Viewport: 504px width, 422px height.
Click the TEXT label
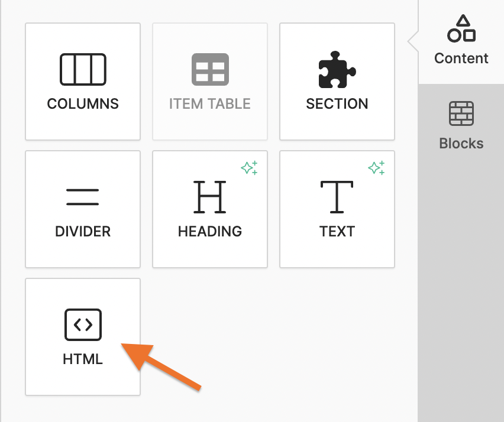click(x=337, y=231)
